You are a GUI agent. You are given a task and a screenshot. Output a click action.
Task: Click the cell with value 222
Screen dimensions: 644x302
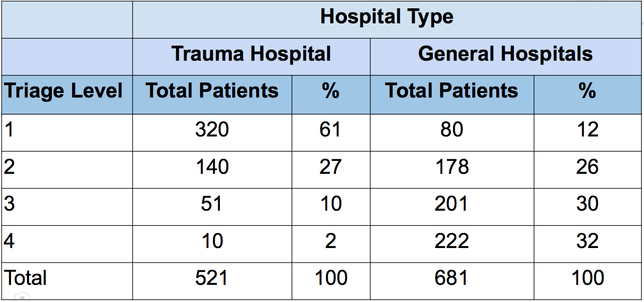[x=452, y=241]
